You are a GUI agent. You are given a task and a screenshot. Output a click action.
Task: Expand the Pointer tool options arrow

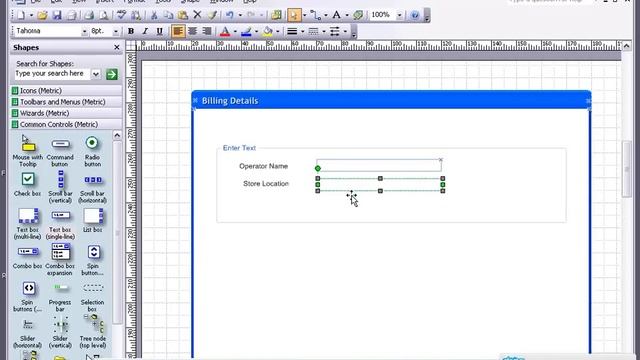point(304,16)
